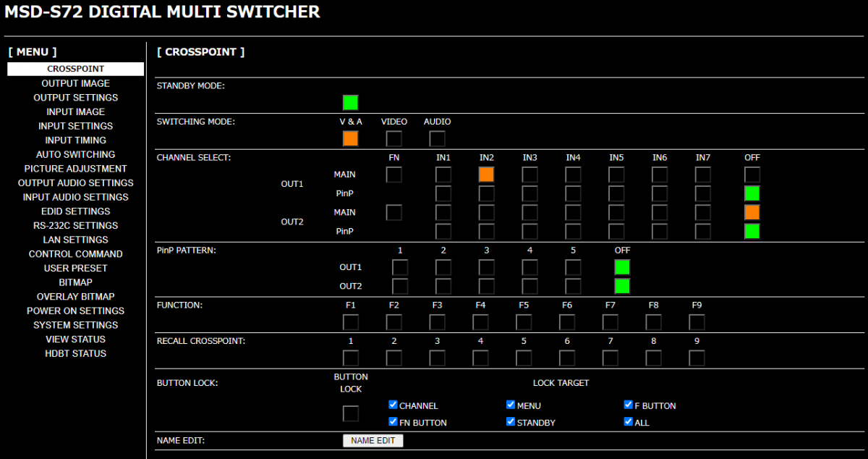
Task: Click the orange V & A swatch
Action: (350, 139)
